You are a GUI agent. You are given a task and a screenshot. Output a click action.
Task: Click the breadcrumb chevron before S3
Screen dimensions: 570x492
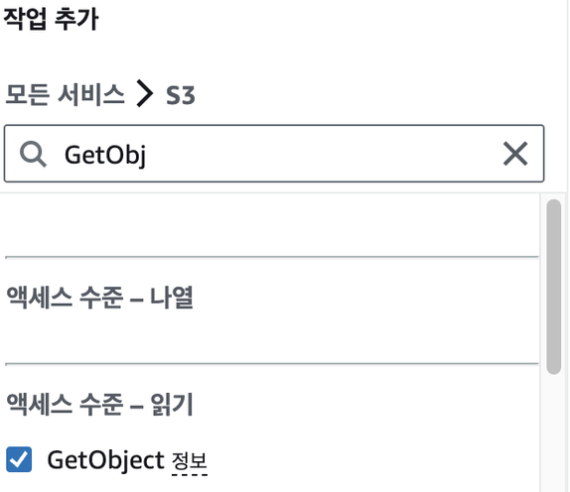145,94
